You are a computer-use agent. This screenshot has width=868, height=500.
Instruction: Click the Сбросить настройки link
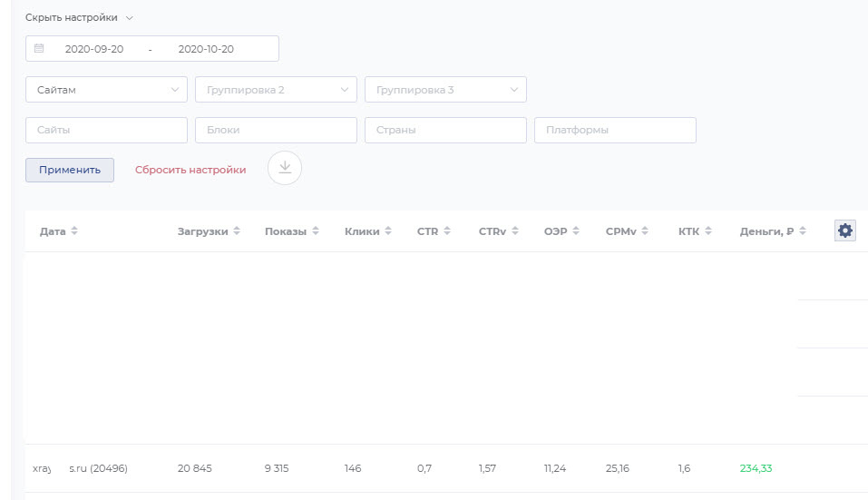[x=190, y=170]
